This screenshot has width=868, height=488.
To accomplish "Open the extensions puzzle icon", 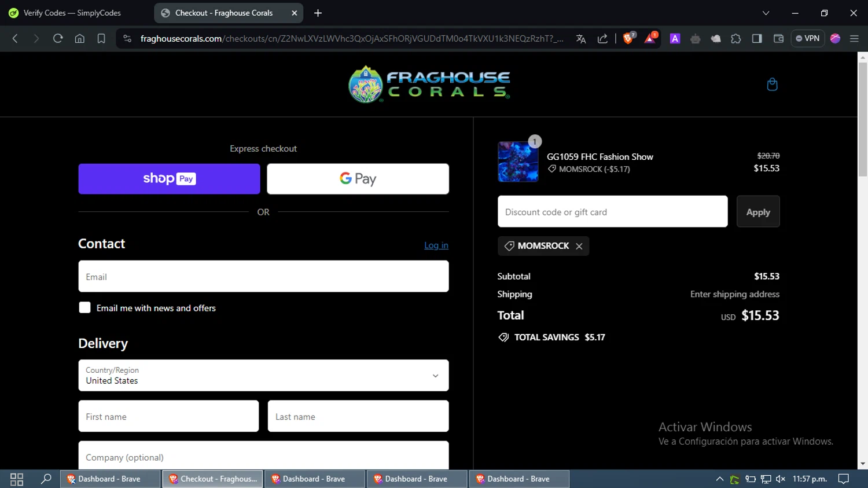I will [x=736, y=39].
